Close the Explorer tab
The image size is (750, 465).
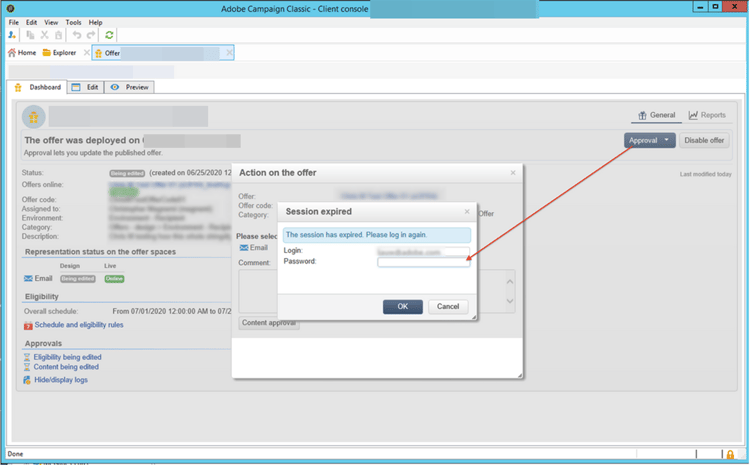tap(86, 53)
